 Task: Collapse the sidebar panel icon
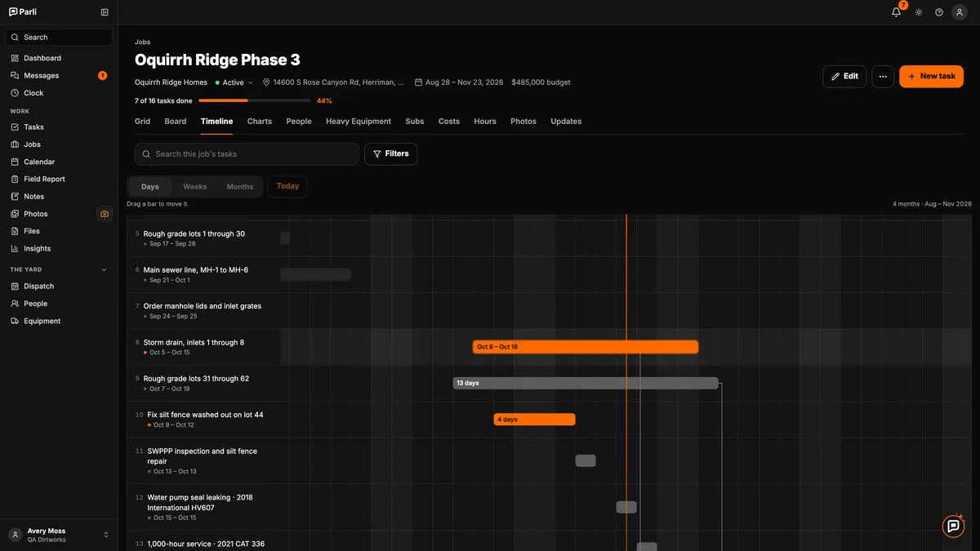(x=105, y=12)
